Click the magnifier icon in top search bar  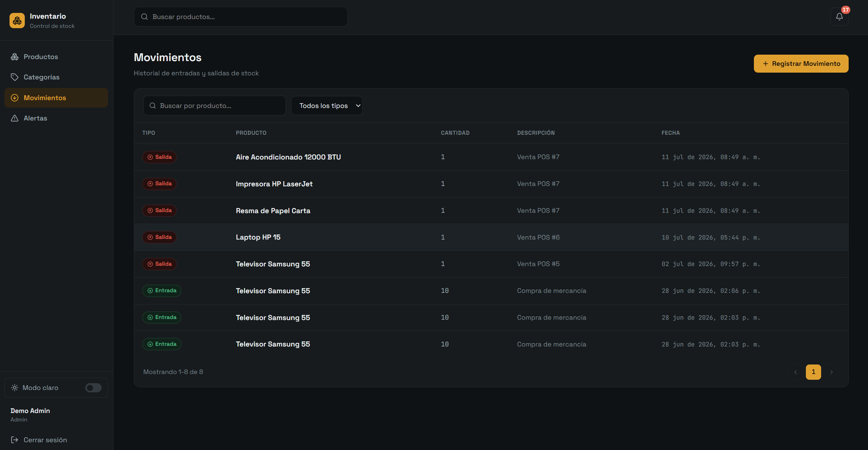144,17
